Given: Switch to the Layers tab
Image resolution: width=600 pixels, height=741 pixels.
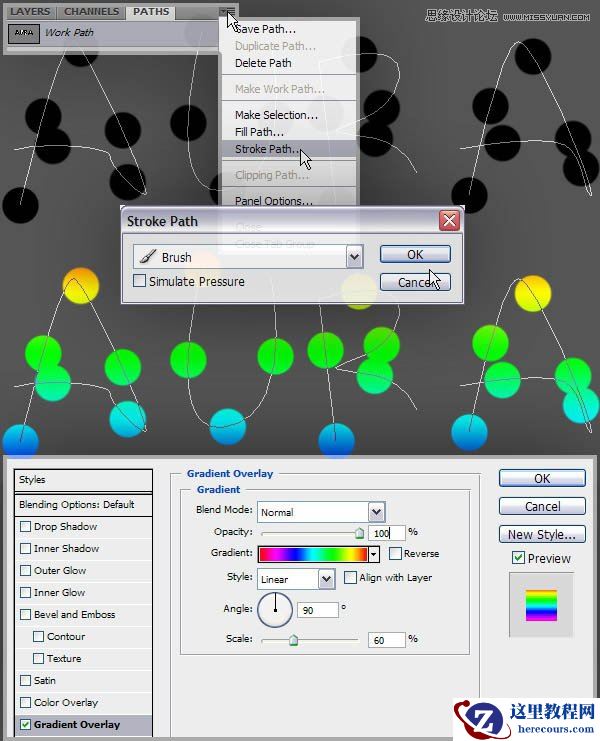Looking at the screenshot, I should tap(30, 11).
